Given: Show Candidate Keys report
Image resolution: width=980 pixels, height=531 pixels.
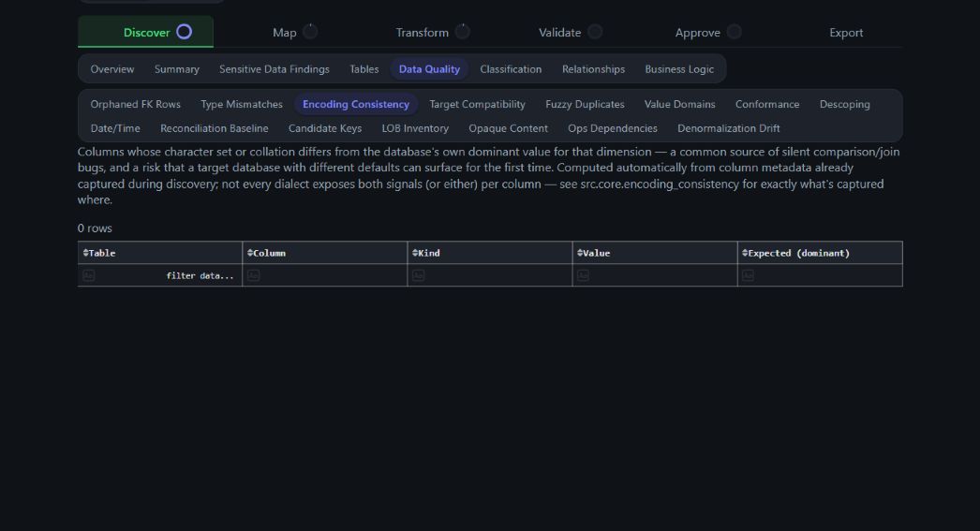Looking at the screenshot, I should 325,128.
